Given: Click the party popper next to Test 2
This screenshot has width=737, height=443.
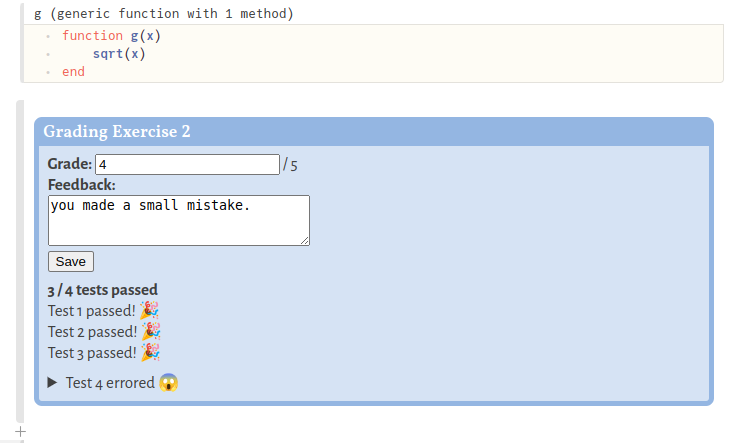Looking at the screenshot, I should coord(151,332).
